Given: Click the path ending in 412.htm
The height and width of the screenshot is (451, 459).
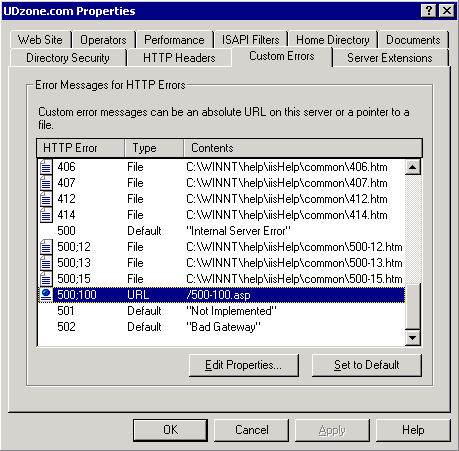Looking at the screenshot, I should [287, 199].
